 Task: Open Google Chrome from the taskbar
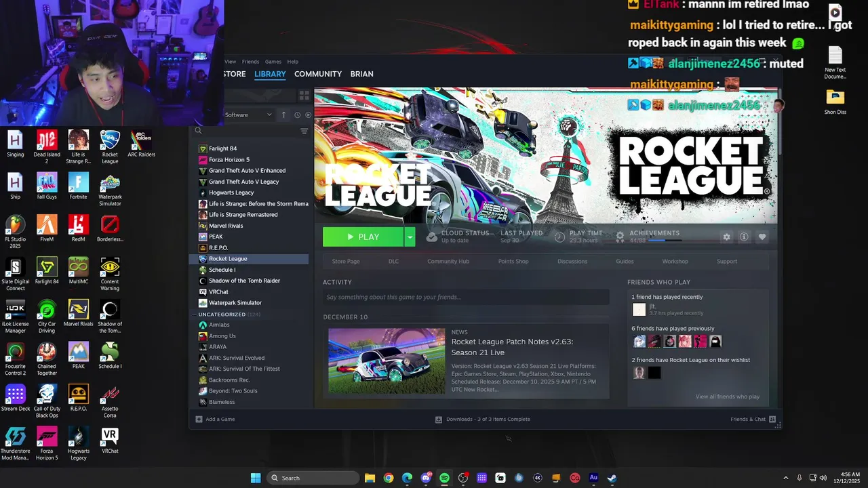pyautogui.click(x=389, y=478)
